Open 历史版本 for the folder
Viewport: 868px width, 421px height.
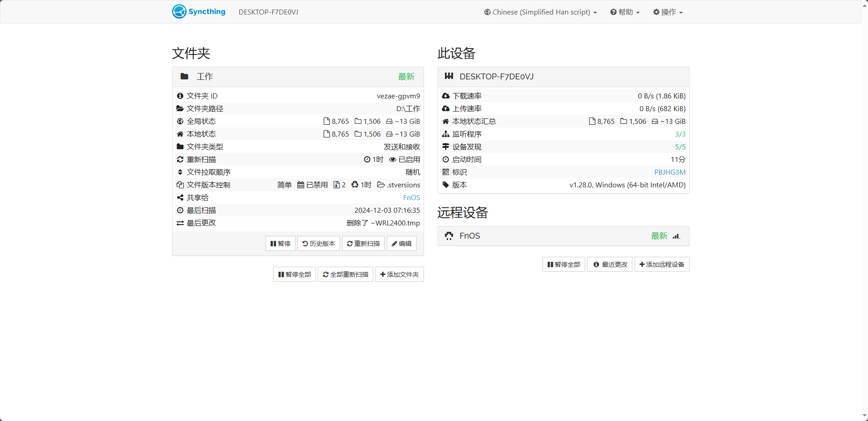[x=319, y=244]
